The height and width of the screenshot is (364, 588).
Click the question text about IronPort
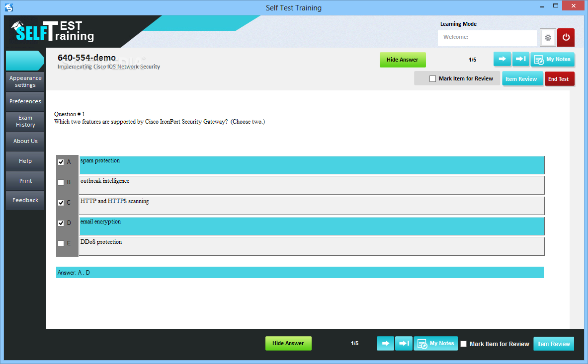coord(160,122)
